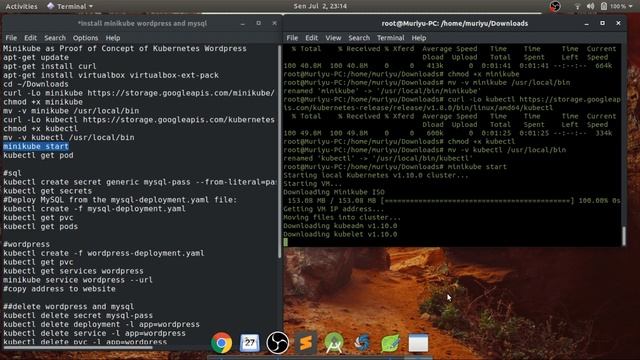
Task: Open the Activities overview
Action: pyautogui.click(x=21, y=6)
